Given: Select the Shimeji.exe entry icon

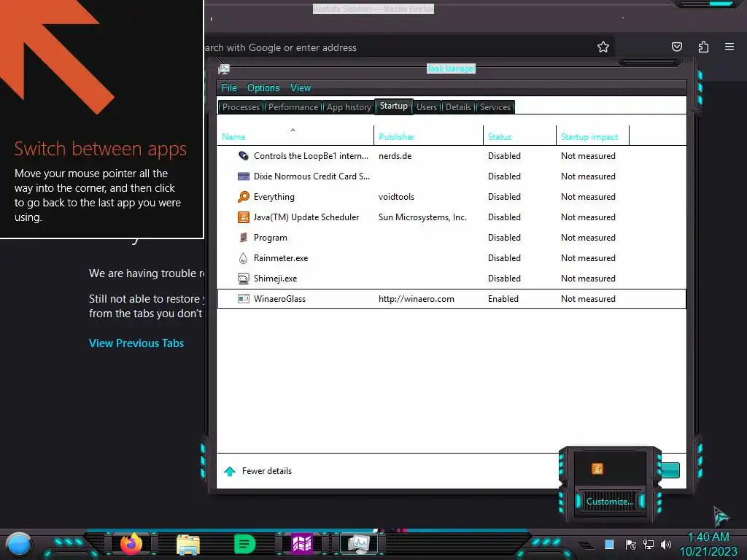Looking at the screenshot, I should pos(244,279).
